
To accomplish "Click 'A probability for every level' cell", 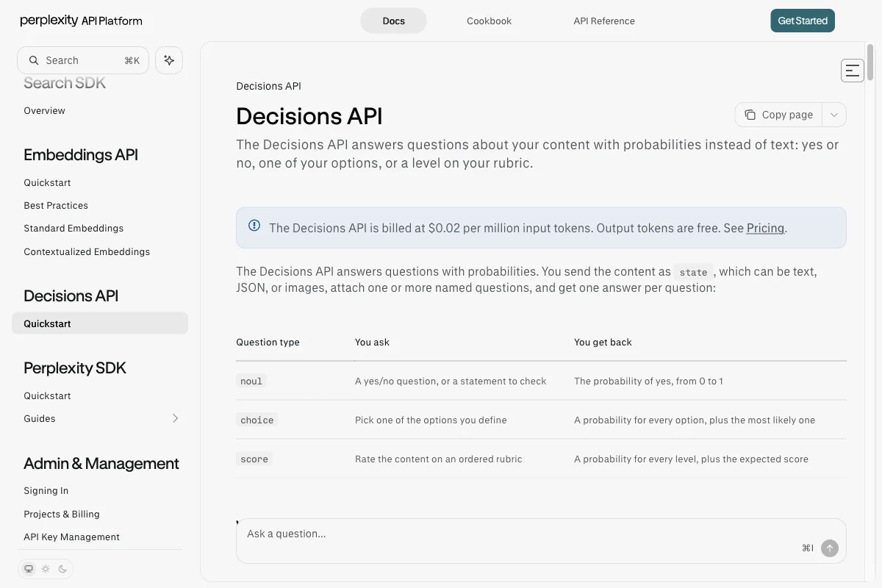I will tap(691, 459).
